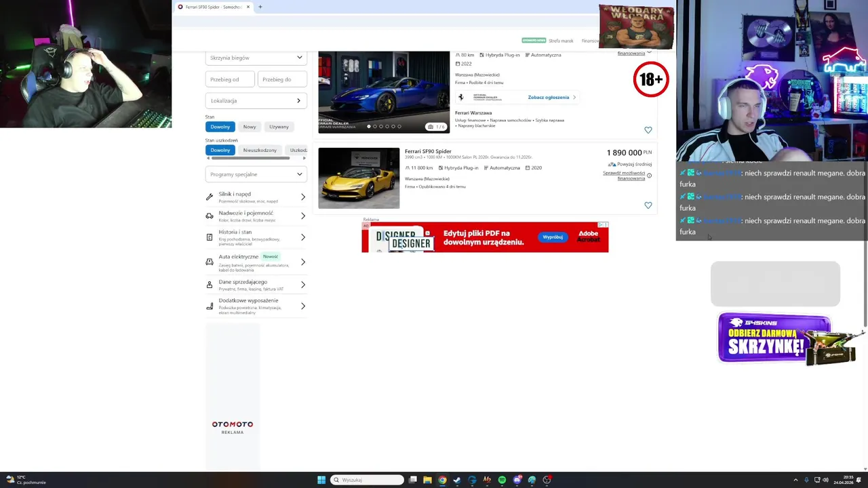Click the electric car icon for Auta elektryczne
This screenshot has height=488, width=868.
[210, 262]
